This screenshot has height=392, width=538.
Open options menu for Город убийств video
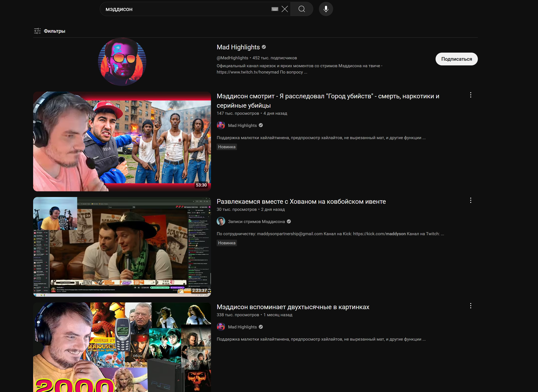[x=470, y=95]
